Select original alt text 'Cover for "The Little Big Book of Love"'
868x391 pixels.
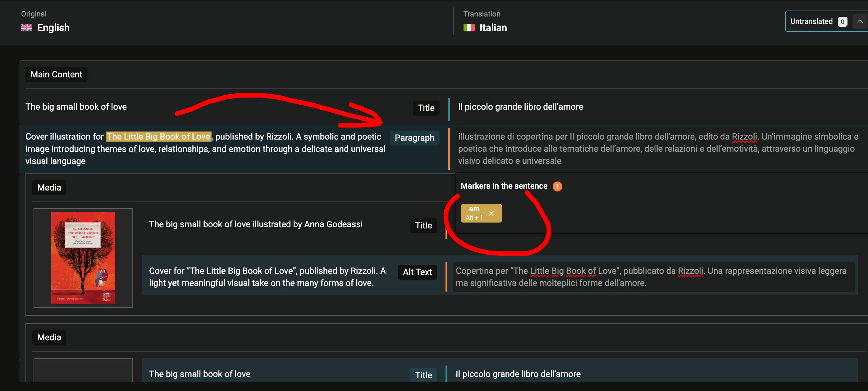(x=267, y=277)
